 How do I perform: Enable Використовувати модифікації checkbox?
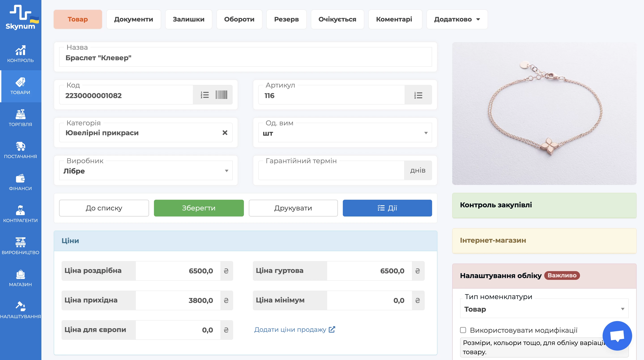click(463, 330)
